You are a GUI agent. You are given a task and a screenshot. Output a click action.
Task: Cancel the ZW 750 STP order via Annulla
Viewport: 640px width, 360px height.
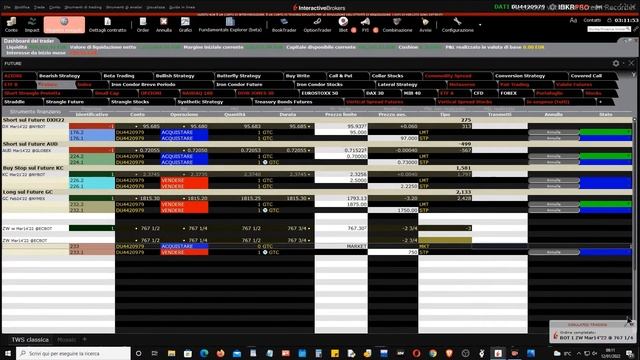point(553,252)
